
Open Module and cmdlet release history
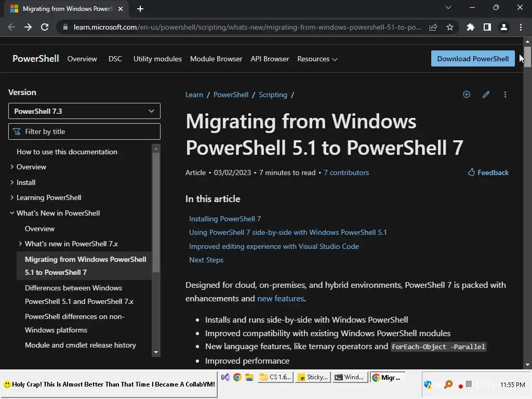click(x=81, y=345)
